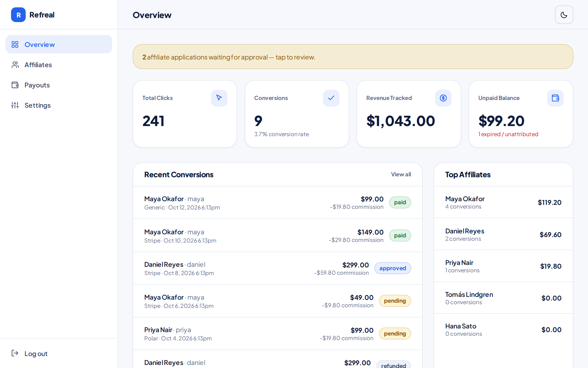The image size is (588, 368).
Task: Click the Affiliates people icon in the sidebar
Action: [x=15, y=65]
